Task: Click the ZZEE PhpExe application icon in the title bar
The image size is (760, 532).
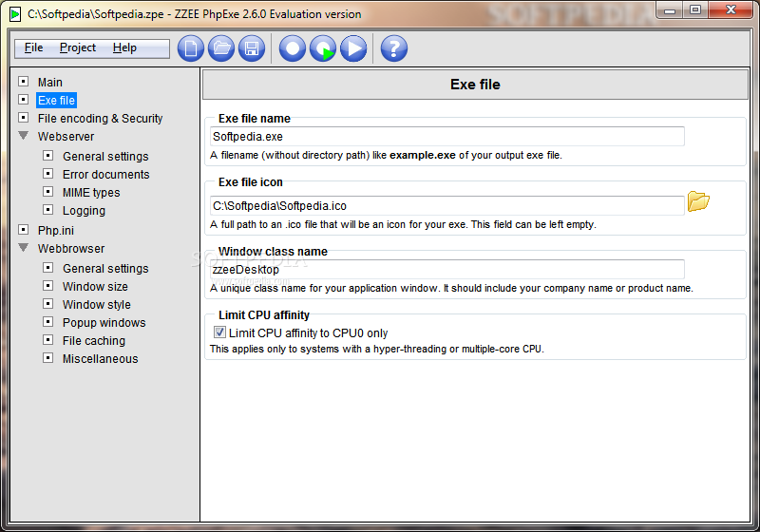Action: (15, 14)
